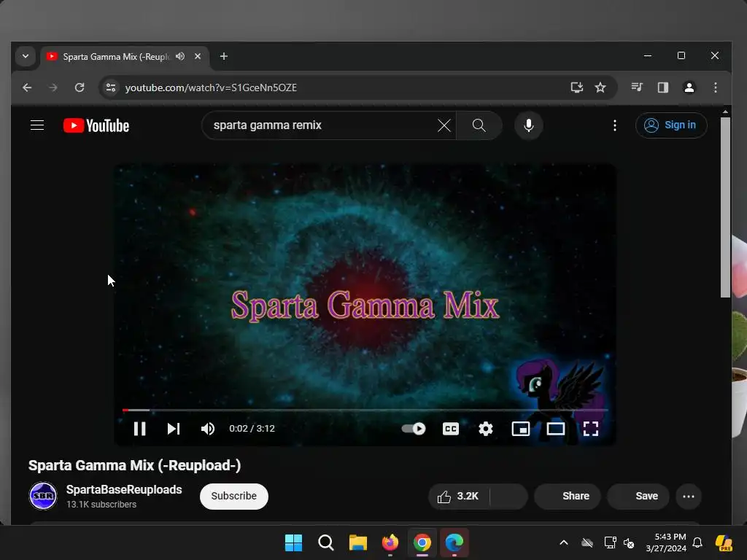Enter full screen mode
Viewport: 747px width, 560px height.
(x=591, y=429)
